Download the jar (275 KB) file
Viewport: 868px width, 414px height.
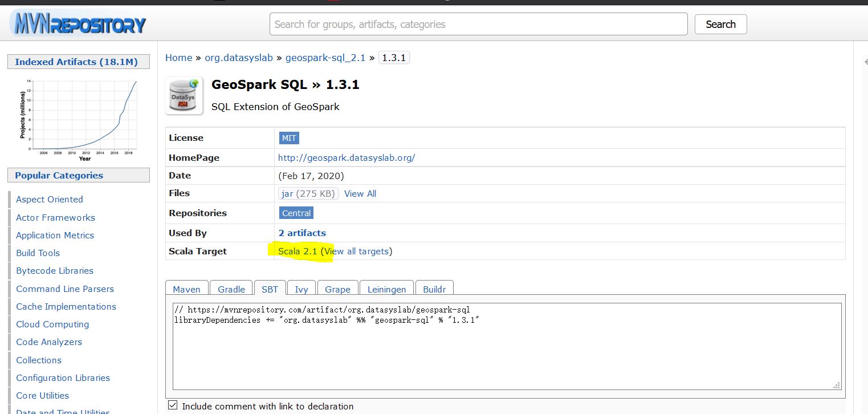[308, 193]
